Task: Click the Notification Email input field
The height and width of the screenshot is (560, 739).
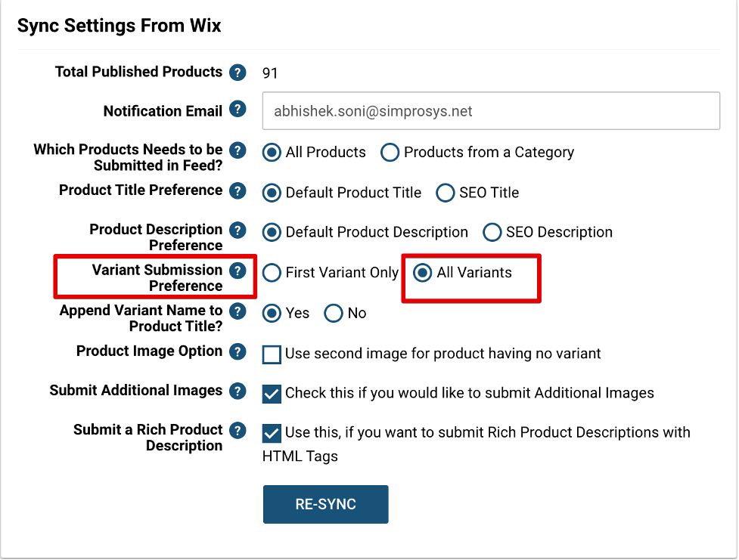Action: [491, 110]
